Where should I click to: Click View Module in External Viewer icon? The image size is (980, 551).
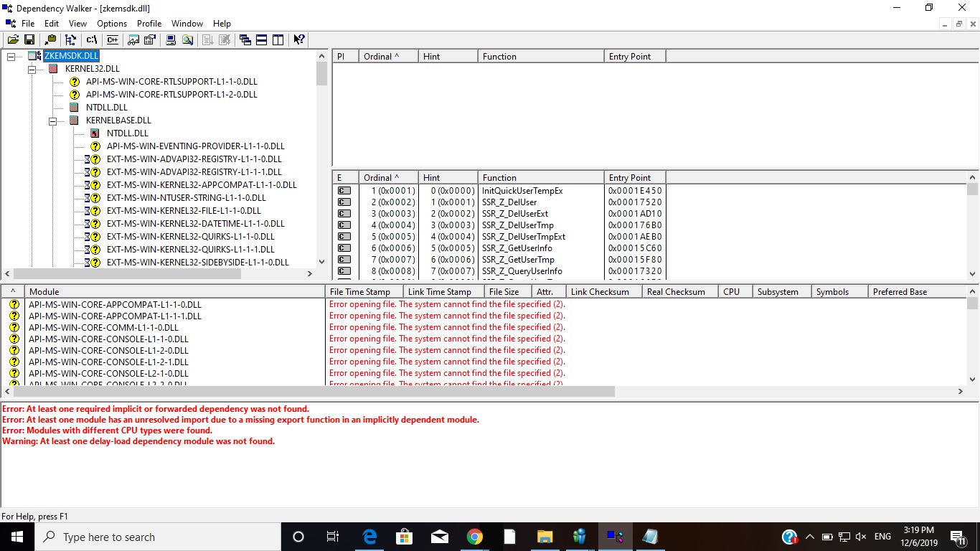(133, 40)
